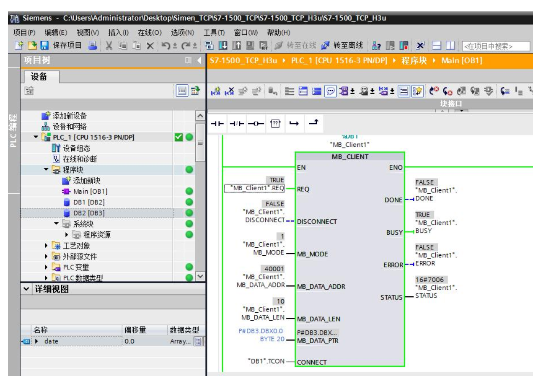The width and height of the screenshot is (550, 392).
Task: Expand the date row in detail view
Action: (36, 341)
